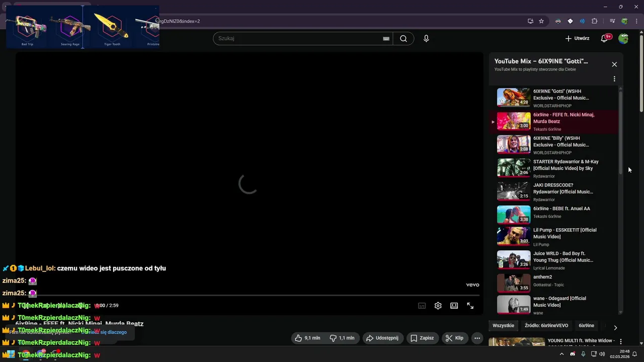Open the playlist three-dot options menu
The width and height of the screenshot is (644, 362).
[x=614, y=79]
